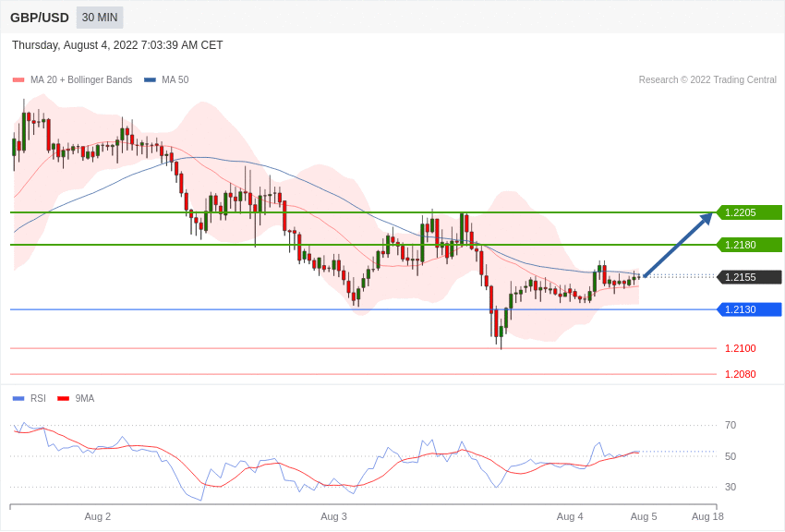The height and width of the screenshot is (532, 785).
Task: Select the chart timestamp text 'Thursday, August 4, 2022 7:03:39 AM CET'
Action: click(x=117, y=45)
